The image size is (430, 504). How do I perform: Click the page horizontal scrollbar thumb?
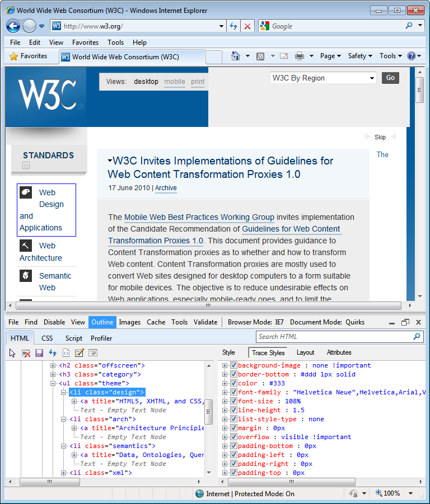coord(208,305)
